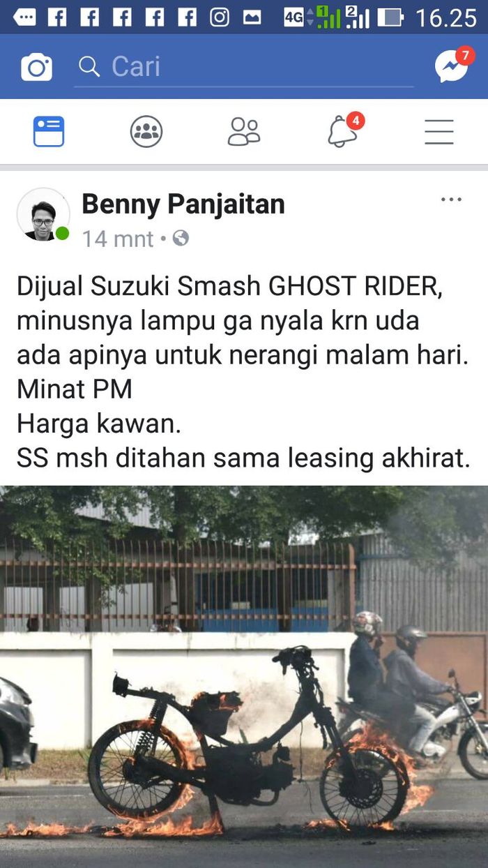The width and height of the screenshot is (488, 868).
Task: Open Benny Panjaitan's profile picture
Action: 43,215
